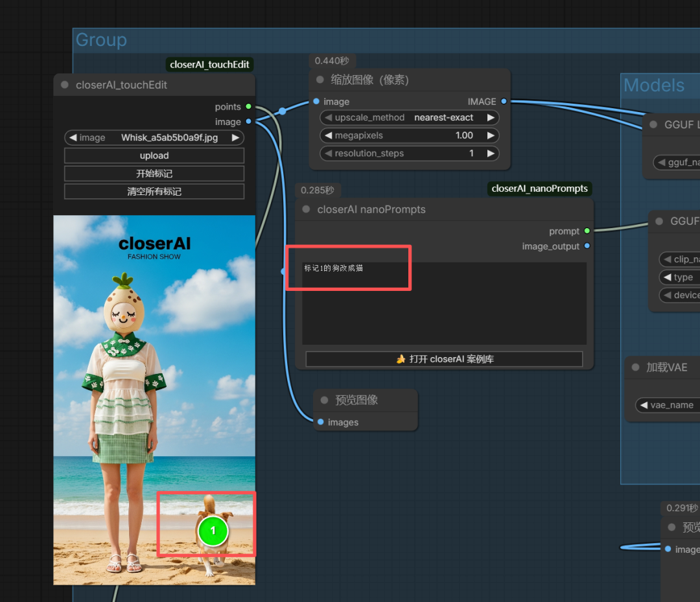Click the megapixels 1.00 value field

point(410,135)
